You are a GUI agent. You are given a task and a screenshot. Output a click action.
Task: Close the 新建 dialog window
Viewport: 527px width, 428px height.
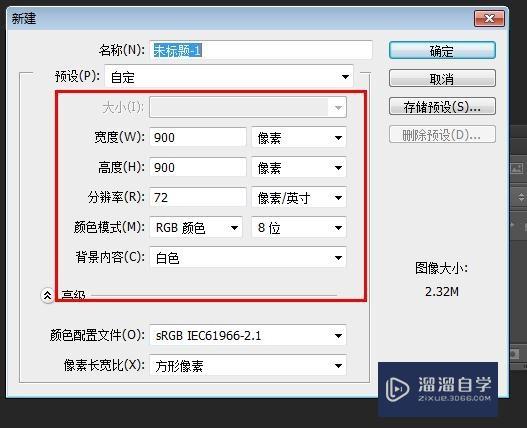pos(489,18)
